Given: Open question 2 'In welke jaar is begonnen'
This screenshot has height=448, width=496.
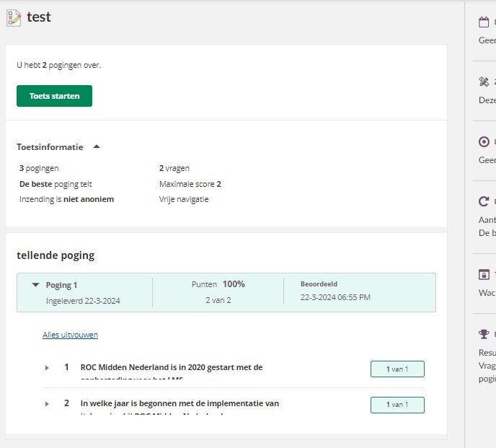Looking at the screenshot, I should pyautogui.click(x=180, y=403).
